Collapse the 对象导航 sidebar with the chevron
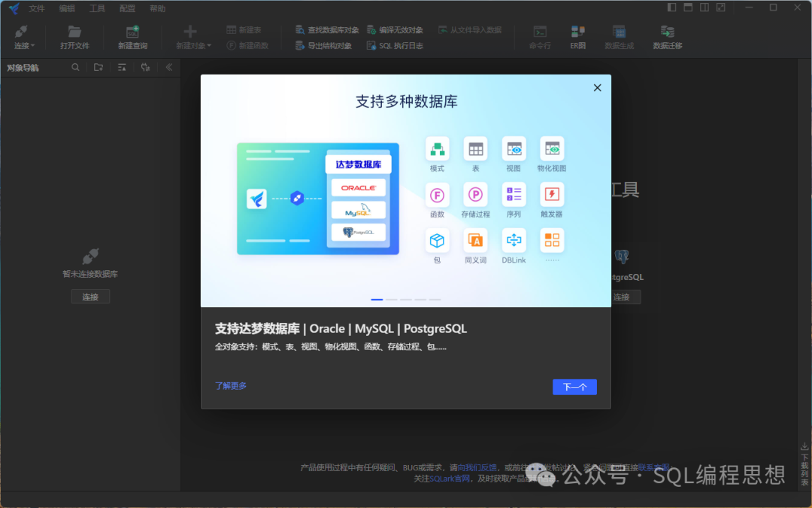 (x=168, y=67)
